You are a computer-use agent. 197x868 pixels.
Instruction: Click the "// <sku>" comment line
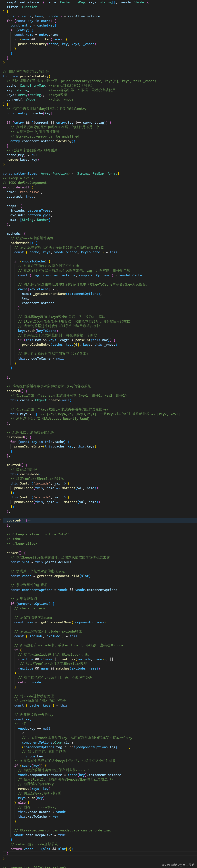[x=14, y=539]
